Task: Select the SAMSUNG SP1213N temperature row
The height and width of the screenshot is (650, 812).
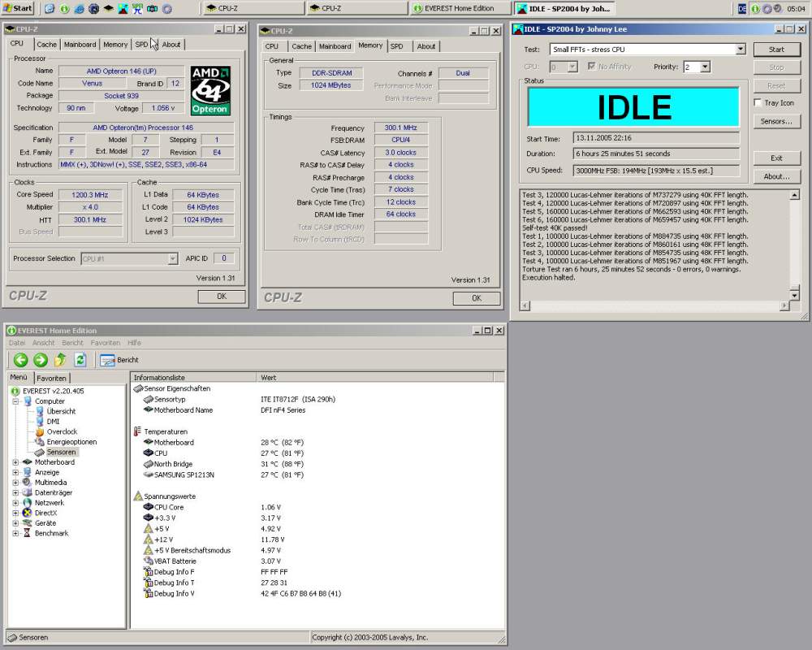Action: coord(317,474)
